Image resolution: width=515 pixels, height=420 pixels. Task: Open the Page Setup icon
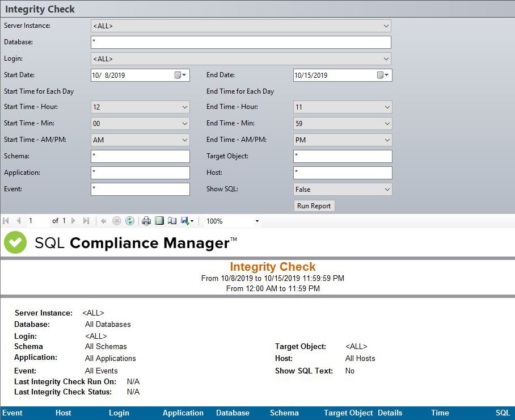172,221
